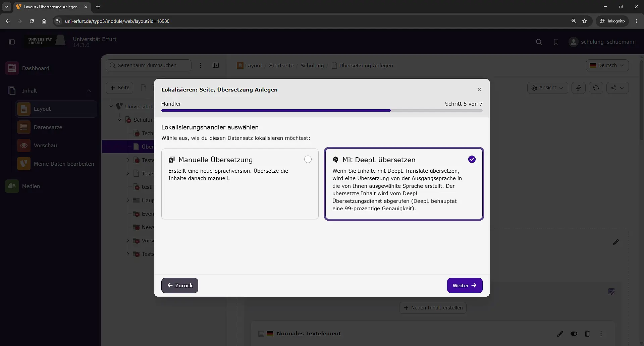The width and height of the screenshot is (644, 346).
Task: Collapse the Universität tree node
Action: click(x=111, y=106)
